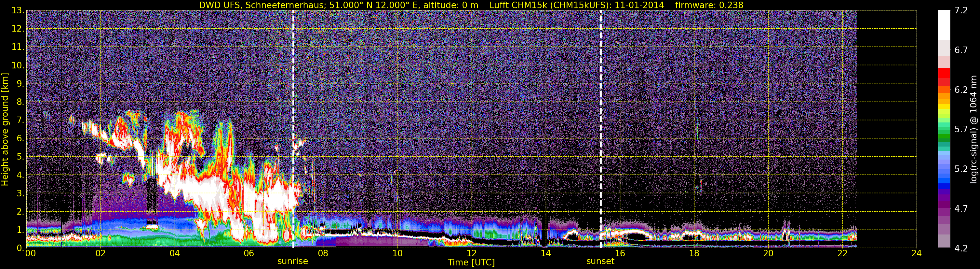This screenshot has width=980, height=269.
Task: Click the '16' tick on the time axis
Action: (x=620, y=254)
